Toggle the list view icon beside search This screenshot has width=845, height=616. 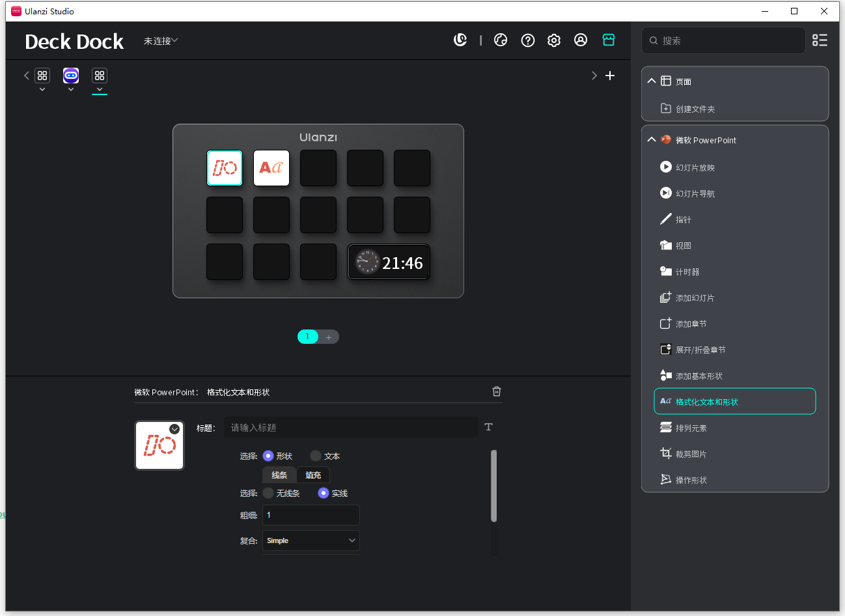pyautogui.click(x=820, y=40)
